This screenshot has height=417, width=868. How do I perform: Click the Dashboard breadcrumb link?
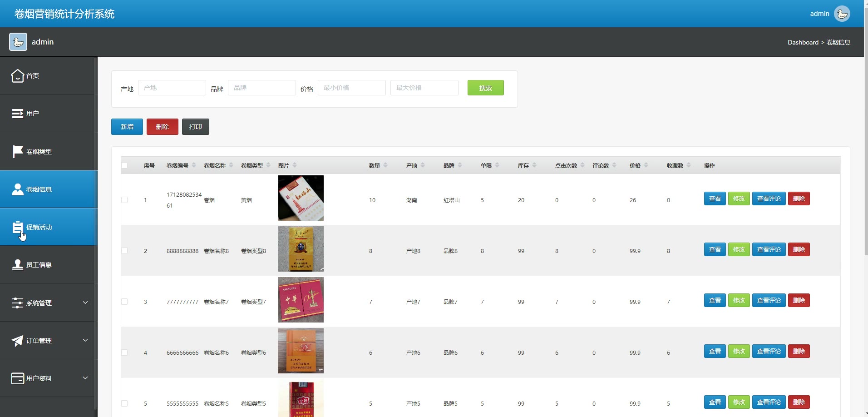coord(803,42)
